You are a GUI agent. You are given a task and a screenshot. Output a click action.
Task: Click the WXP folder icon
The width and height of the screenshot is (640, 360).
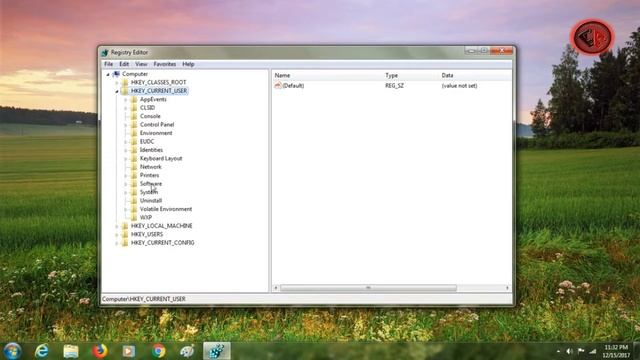134,218
